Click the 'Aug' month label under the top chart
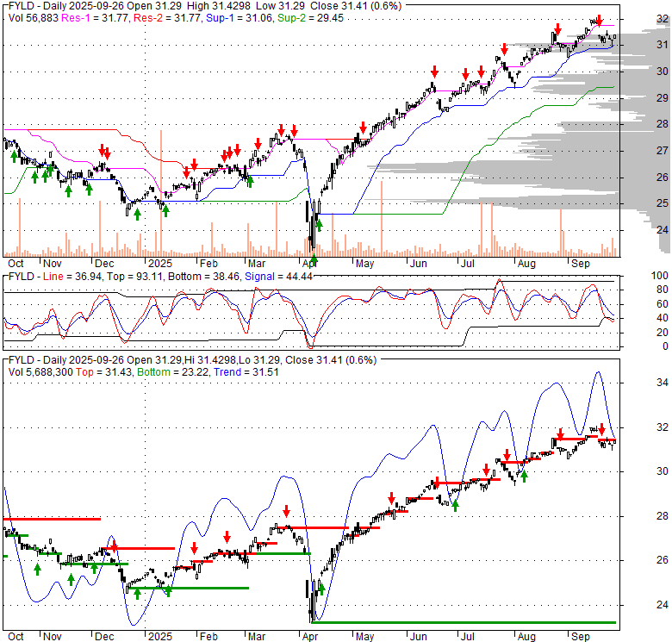672x642 pixels. (526, 264)
